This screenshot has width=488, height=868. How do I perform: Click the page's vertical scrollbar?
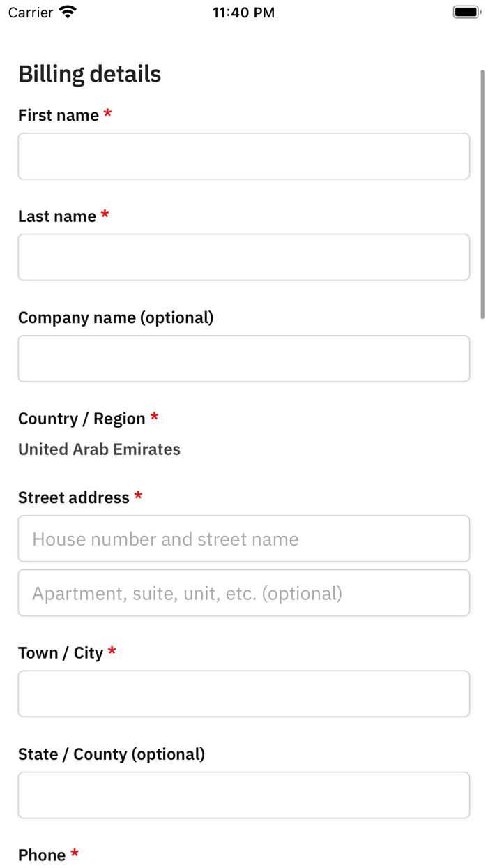[x=482, y=194]
